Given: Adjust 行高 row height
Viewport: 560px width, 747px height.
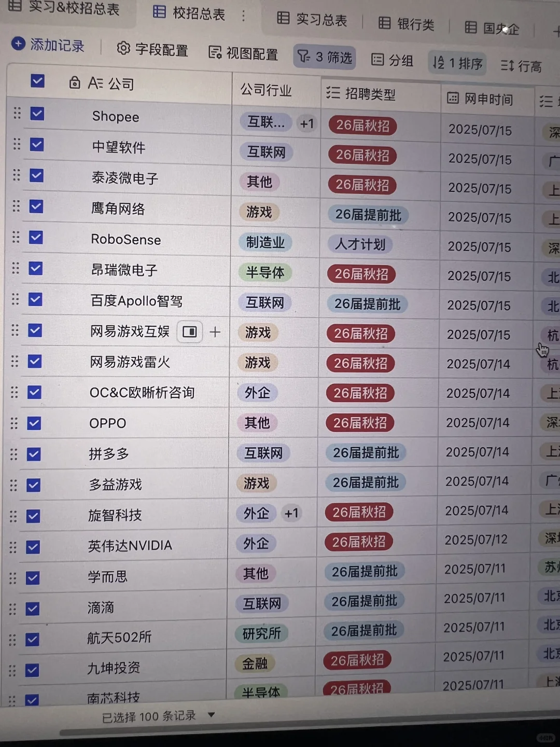Looking at the screenshot, I should [521, 66].
